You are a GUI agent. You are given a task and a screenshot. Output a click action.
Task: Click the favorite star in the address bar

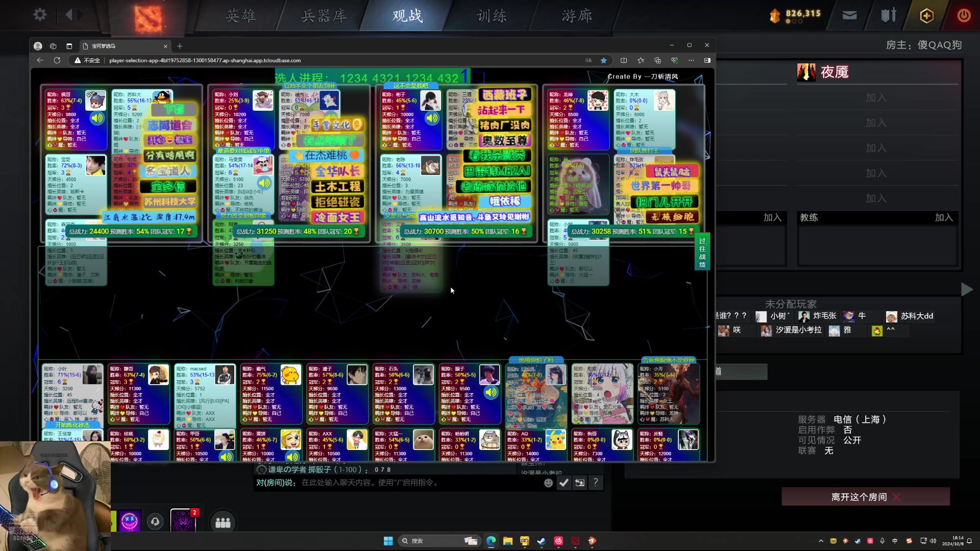point(604,60)
